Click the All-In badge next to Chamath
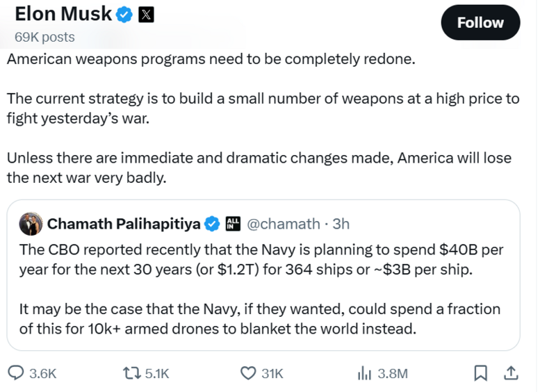Viewport: 556px width, 392px height. 234,224
